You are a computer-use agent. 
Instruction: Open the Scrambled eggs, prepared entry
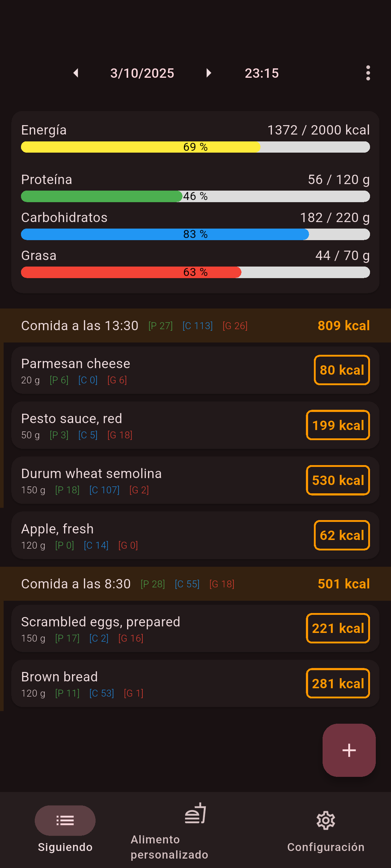[x=145, y=629]
